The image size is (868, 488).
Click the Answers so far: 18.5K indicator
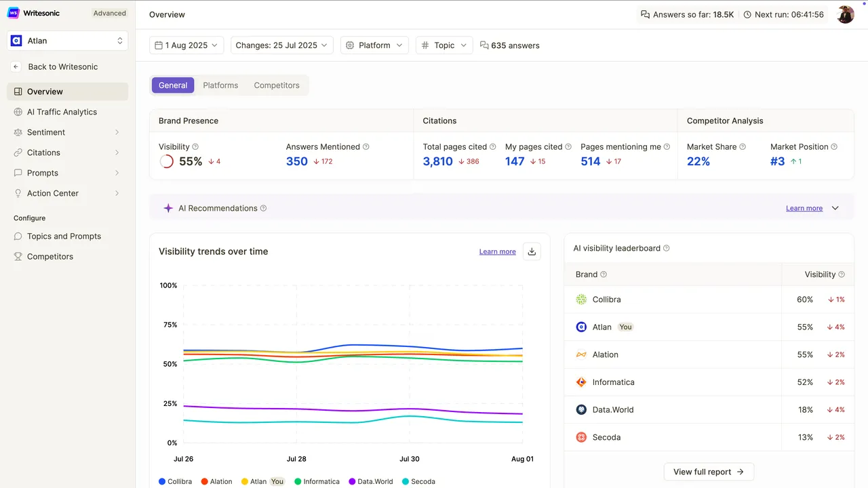click(687, 14)
